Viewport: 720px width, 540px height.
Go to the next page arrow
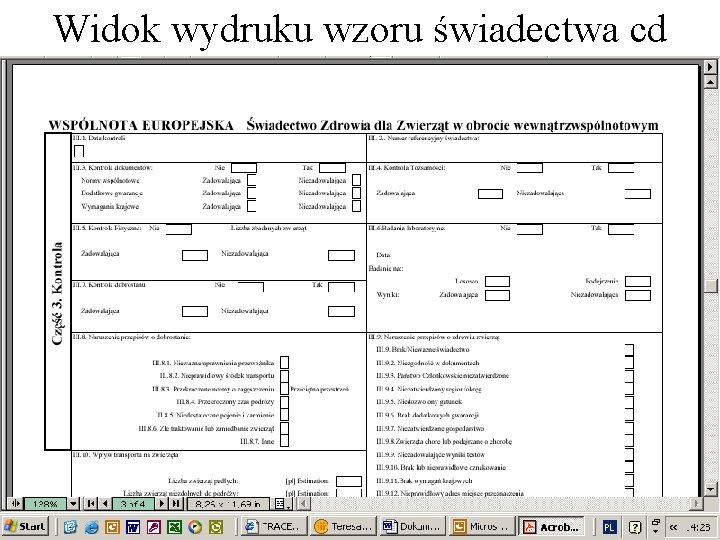point(162,504)
